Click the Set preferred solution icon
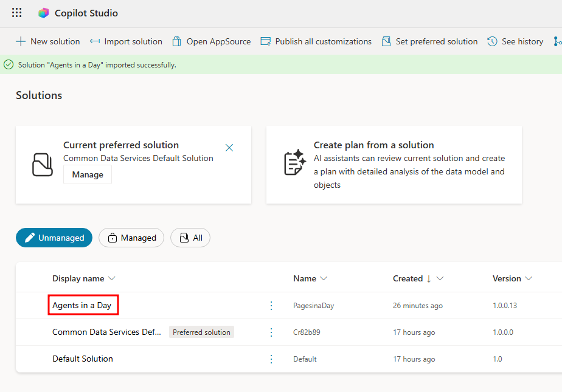This screenshot has height=392, width=562. [x=386, y=41]
